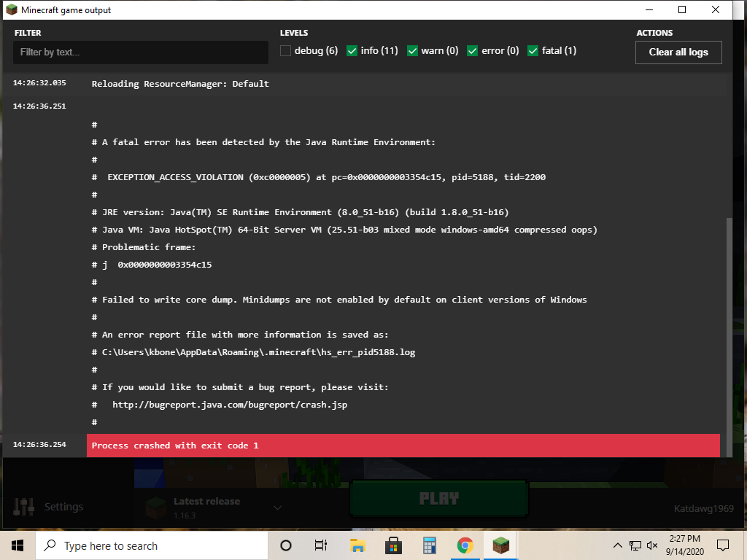
Task: Uncheck the info level checkbox
Action: coord(352,51)
